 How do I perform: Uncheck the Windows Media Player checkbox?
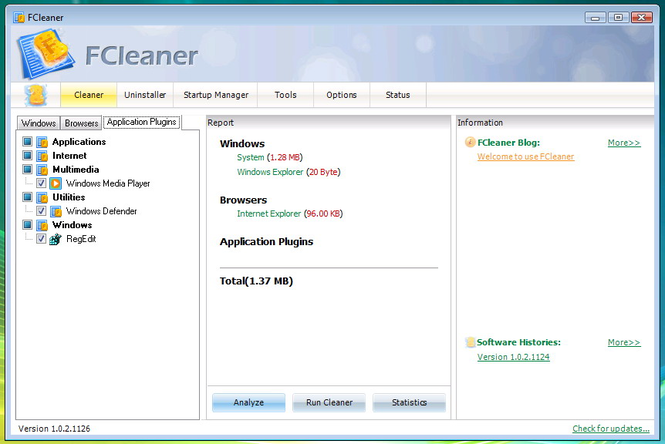click(x=41, y=184)
